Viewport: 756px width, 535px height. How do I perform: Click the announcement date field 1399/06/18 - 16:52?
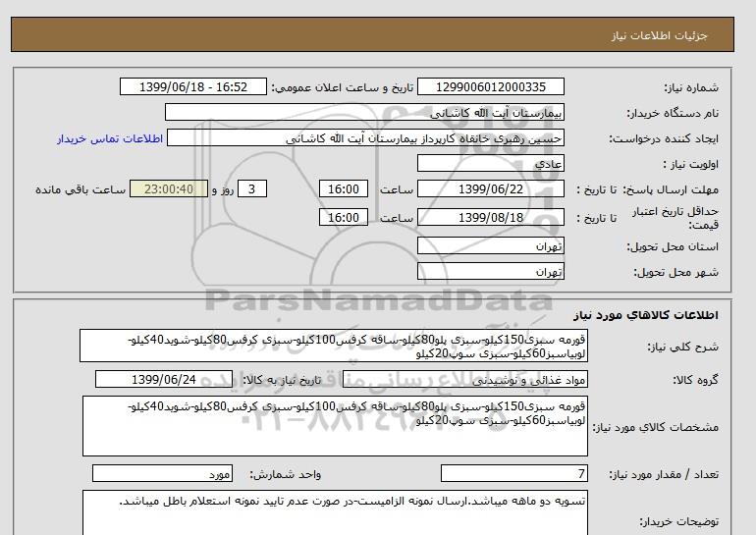tap(192, 86)
